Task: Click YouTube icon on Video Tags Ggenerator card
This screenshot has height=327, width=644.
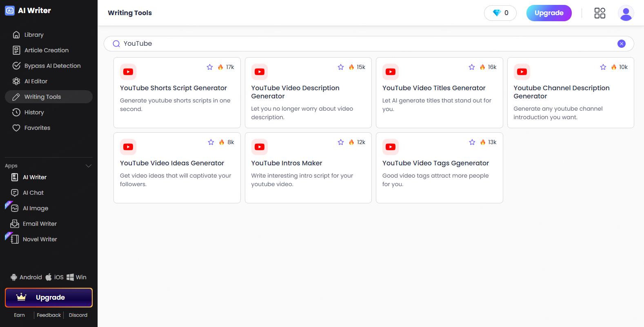Action: (x=391, y=147)
